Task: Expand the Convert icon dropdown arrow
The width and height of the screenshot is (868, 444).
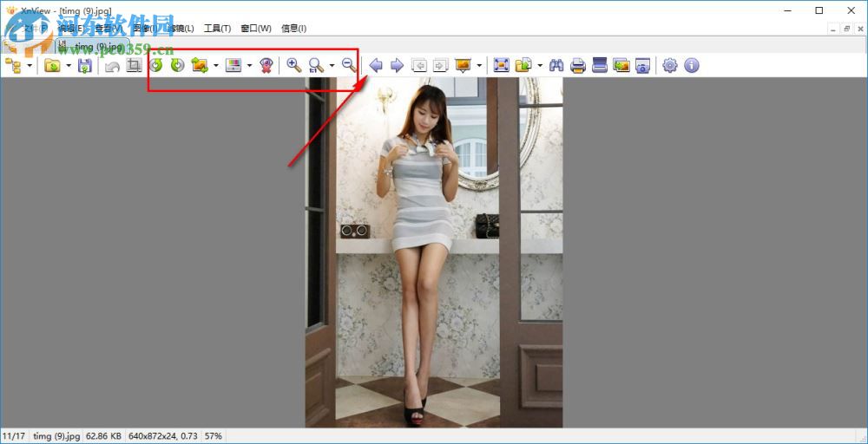Action: [x=540, y=66]
